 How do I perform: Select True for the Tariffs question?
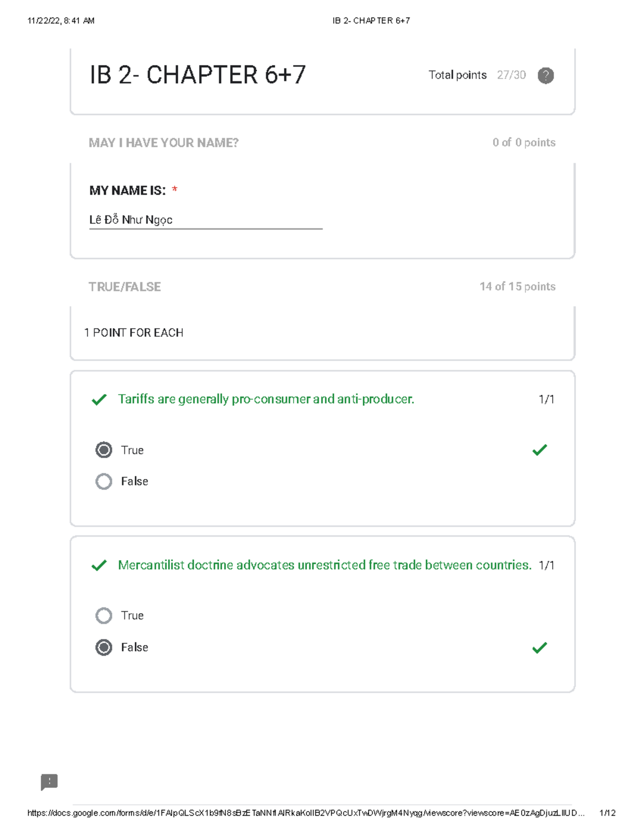[104, 450]
